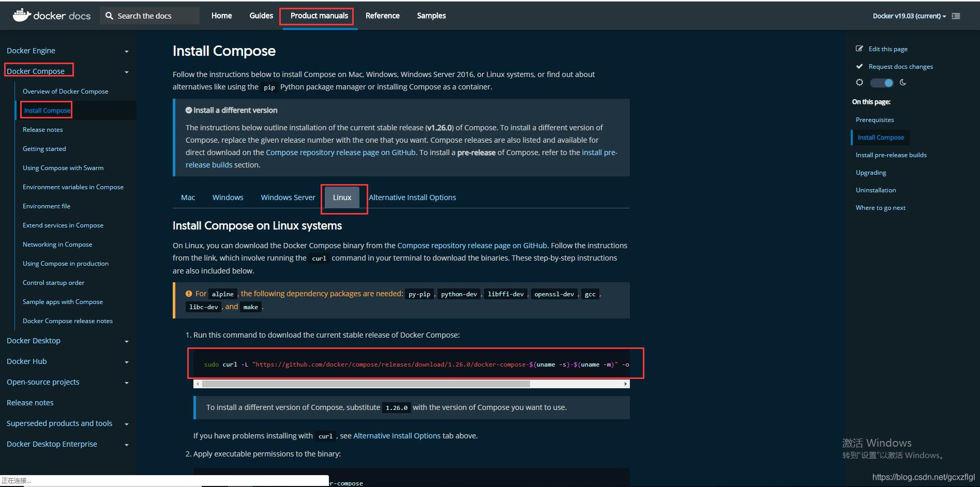
Task: Click the sun light-mode icon
Action: [860, 82]
